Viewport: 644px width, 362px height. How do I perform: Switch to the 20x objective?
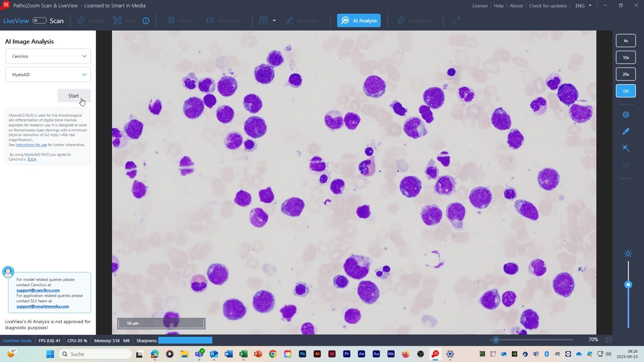point(626,74)
